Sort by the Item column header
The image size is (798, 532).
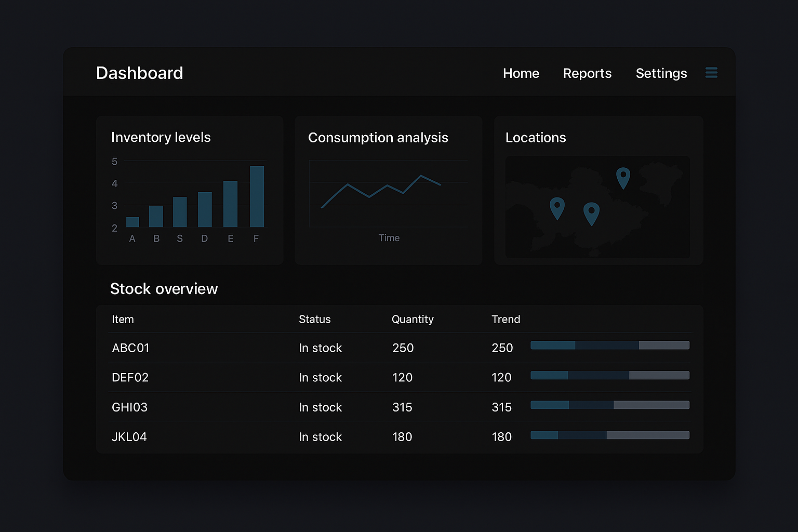click(x=123, y=319)
